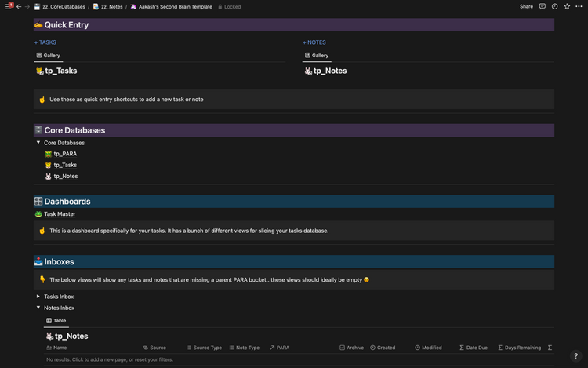
Task: Click the Archive column header
Action: 352,348
